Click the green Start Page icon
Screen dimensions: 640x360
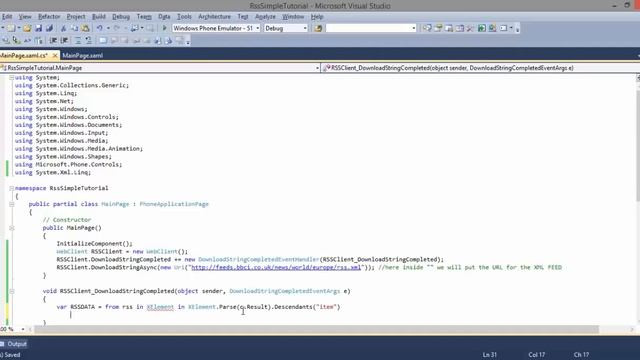click(482, 28)
